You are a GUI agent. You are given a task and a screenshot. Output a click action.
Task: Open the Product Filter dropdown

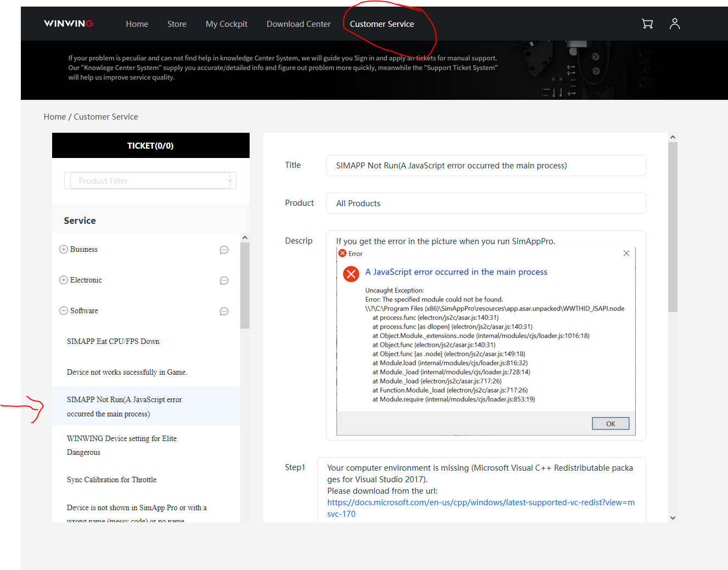coord(150,180)
